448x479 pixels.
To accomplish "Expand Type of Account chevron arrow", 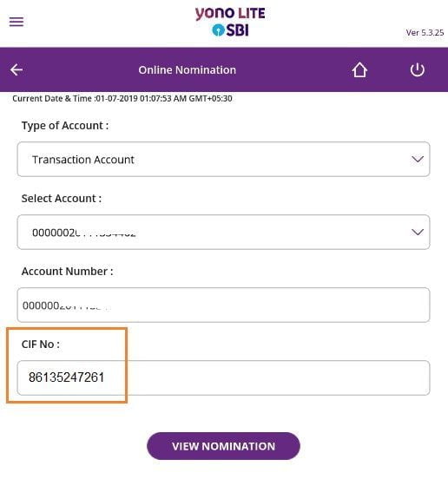I will click(418, 159).
